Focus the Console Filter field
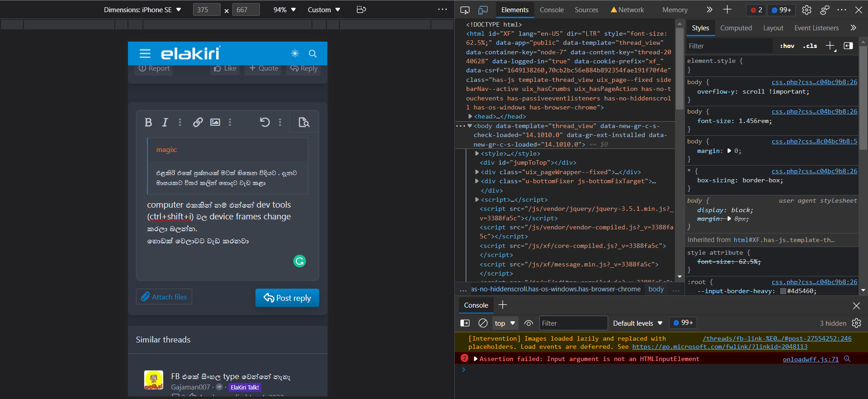 pyautogui.click(x=573, y=323)
